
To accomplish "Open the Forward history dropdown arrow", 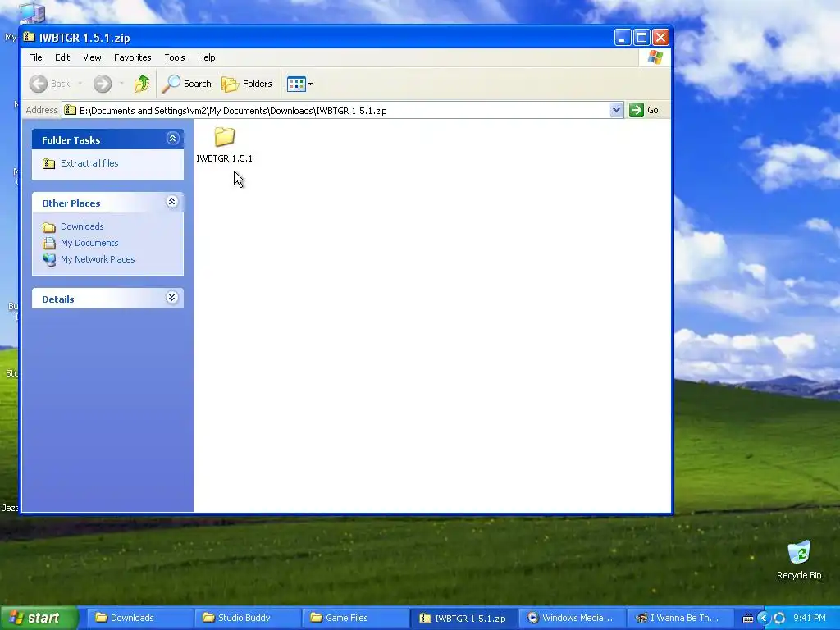I will point(121,84).
